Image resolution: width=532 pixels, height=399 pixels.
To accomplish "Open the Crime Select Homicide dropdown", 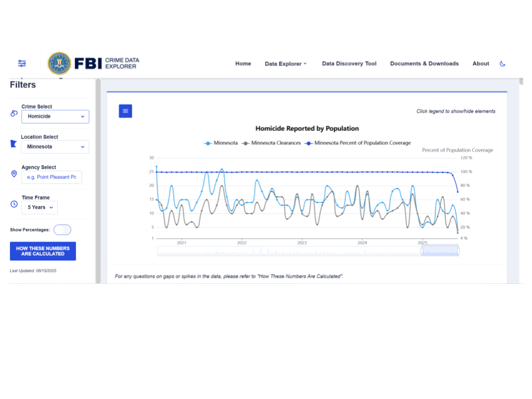I will point(55,116).
